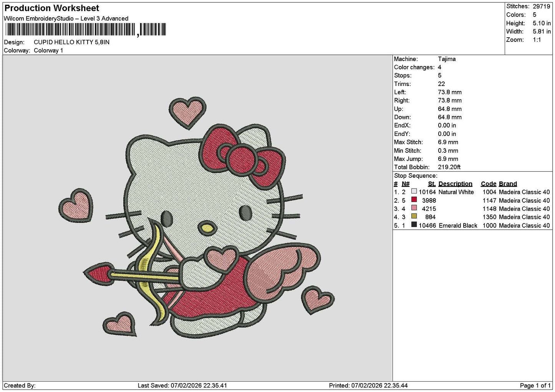The image size is (555, 392).
Task: Click stitch count '884' in stop 4
Action: [x=430, y=217]
